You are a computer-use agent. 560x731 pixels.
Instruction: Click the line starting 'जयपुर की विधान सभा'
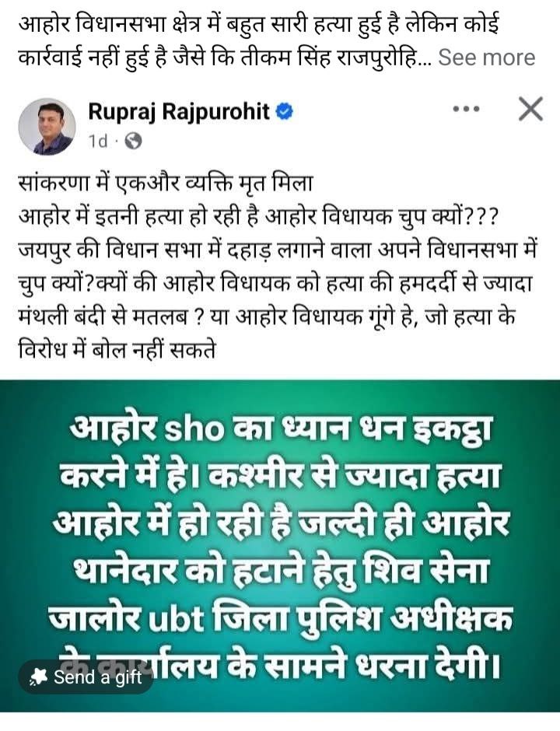[x=278, y=250]
